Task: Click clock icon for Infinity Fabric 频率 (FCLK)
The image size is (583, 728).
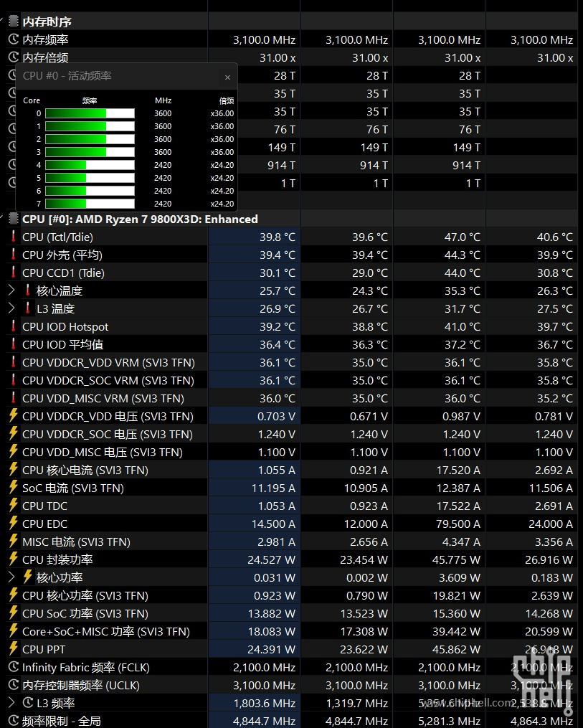Action: 14,667
